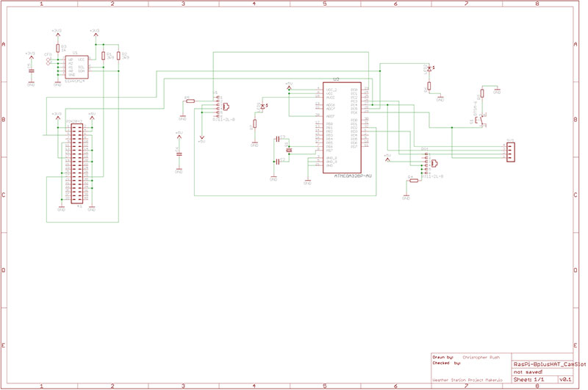This screenshot has height=390, width=588.
Task: Select the EEPROM chip U1 symbol
Action: pos(76,67)
